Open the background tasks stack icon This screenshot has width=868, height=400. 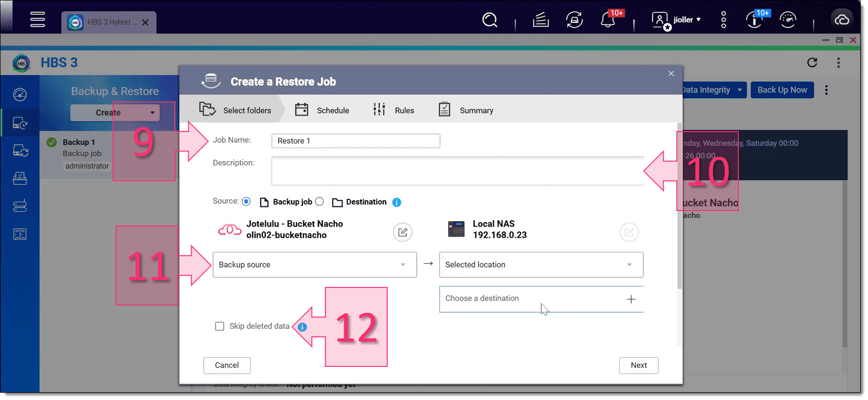coord(540,20)
